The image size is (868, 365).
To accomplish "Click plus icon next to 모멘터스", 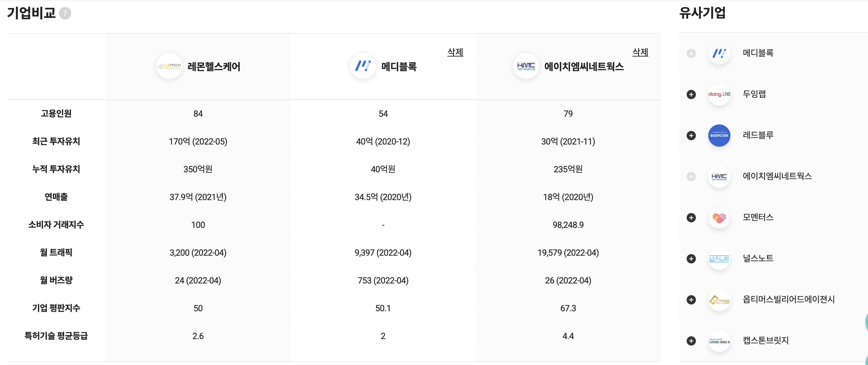I will 691,218.
